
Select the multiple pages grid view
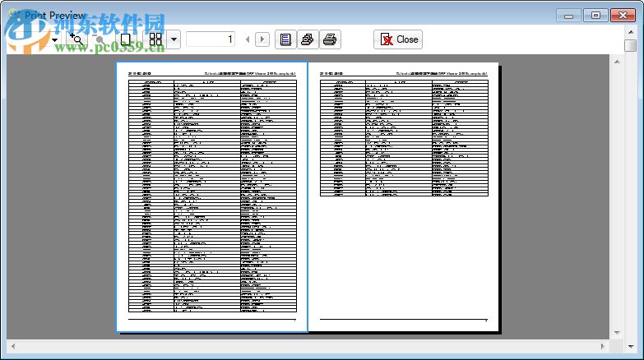coord(155,39)
